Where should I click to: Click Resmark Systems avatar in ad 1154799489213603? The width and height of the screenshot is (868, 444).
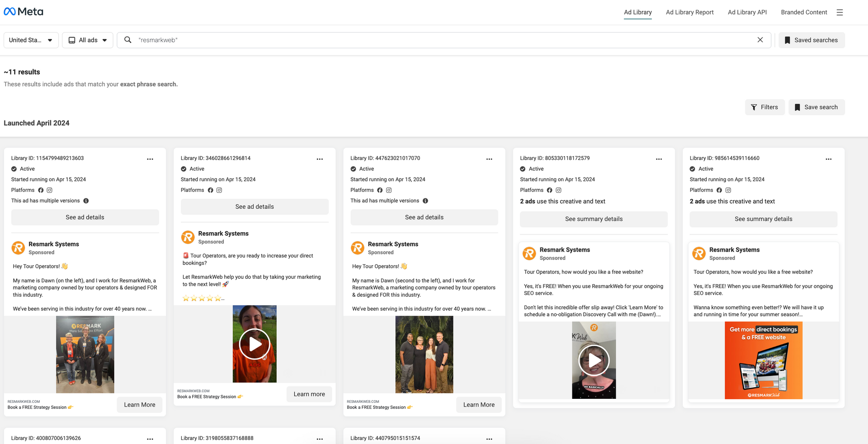click(x=18, y=248)
